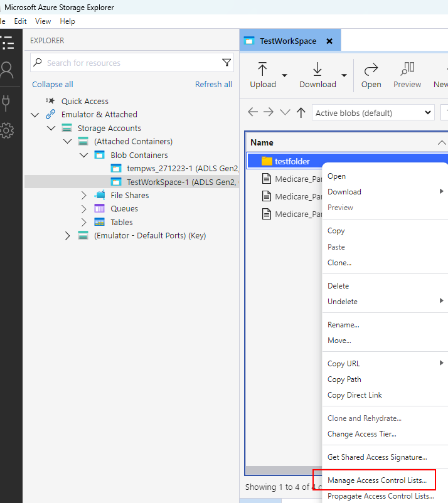Click the Open toolbar button
The width and height of the screenshot is (448, 503).
point(371,75)
